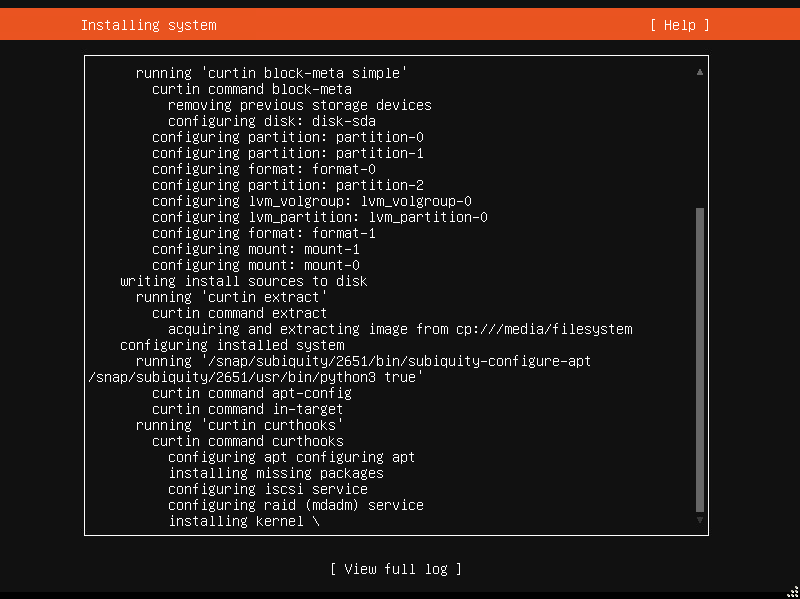Select the 'configuring mount: mount-1' line
The image size is (800, 599).
click(256, 249)
